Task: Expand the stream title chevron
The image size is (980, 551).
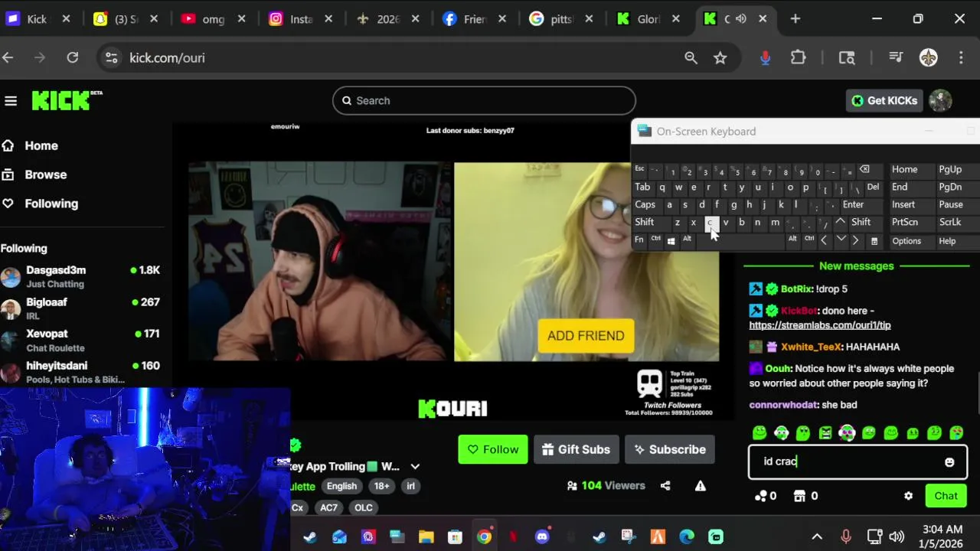Action: [415, 466]
